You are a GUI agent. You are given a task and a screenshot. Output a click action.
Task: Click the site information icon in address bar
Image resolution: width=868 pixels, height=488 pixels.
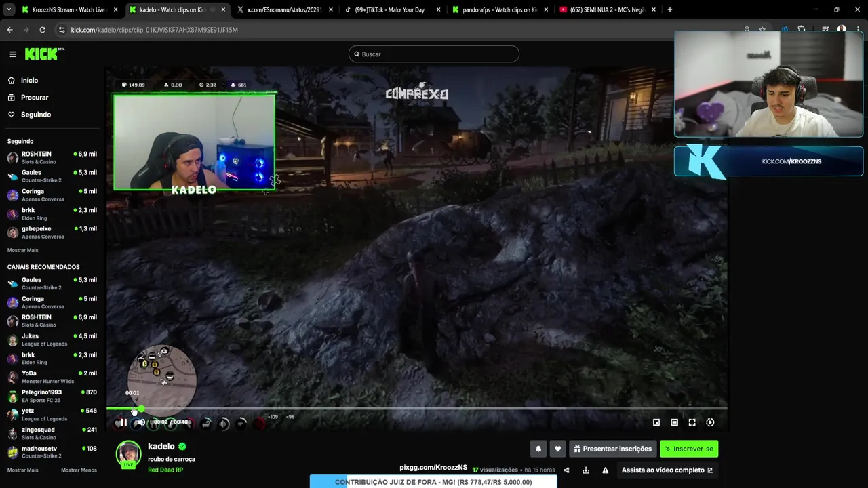[x=62, y=30]
